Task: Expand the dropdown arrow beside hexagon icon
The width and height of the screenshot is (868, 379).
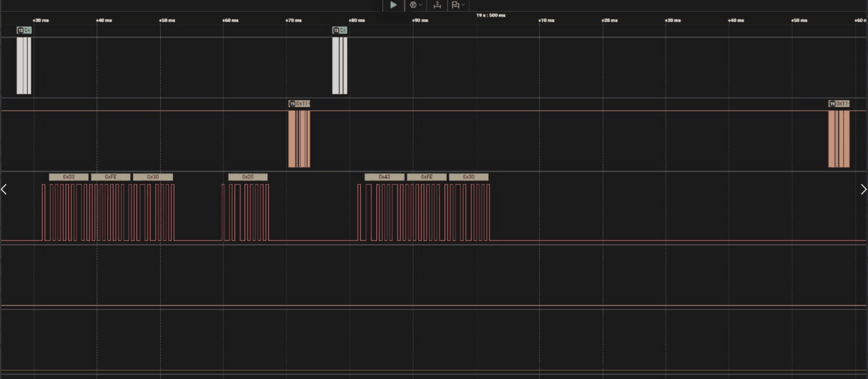Action: point(421,5)
